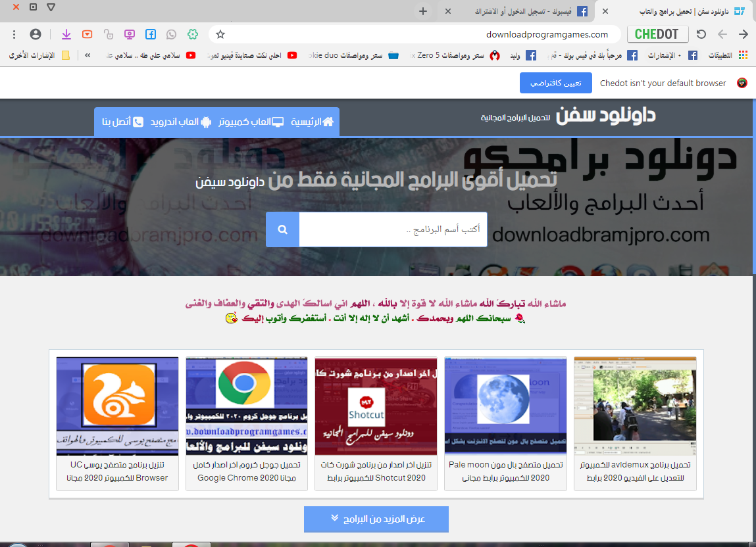This screenshot has width=756, height=547.
Task: Click the blue magnifier search button on the page
Action: point(282,229)
